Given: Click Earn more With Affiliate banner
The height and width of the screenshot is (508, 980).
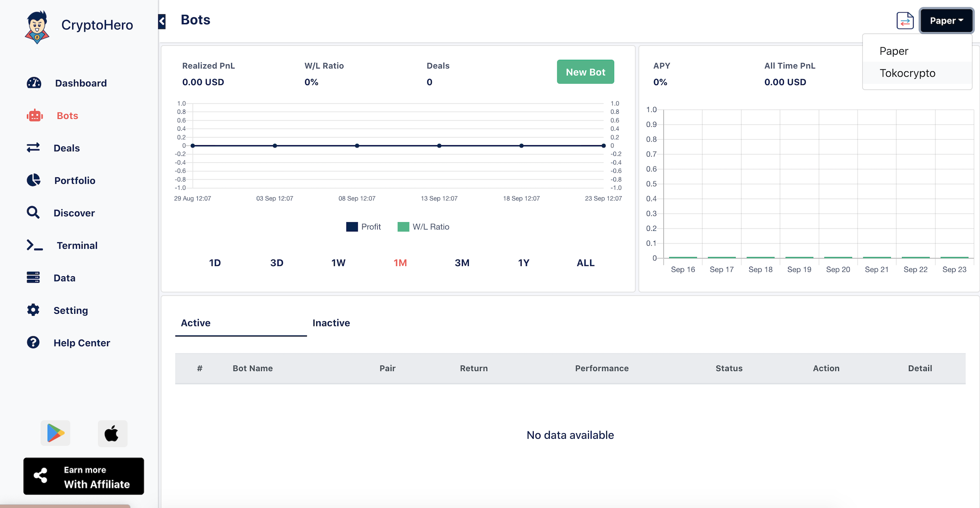Looking at the screenshot, I should [84, 476].
